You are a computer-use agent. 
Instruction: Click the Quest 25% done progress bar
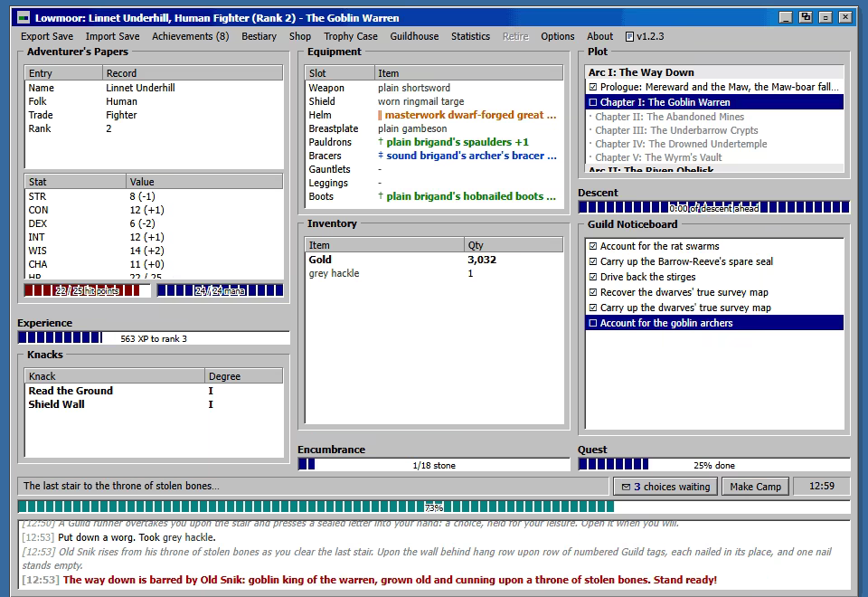pos(713,465)
